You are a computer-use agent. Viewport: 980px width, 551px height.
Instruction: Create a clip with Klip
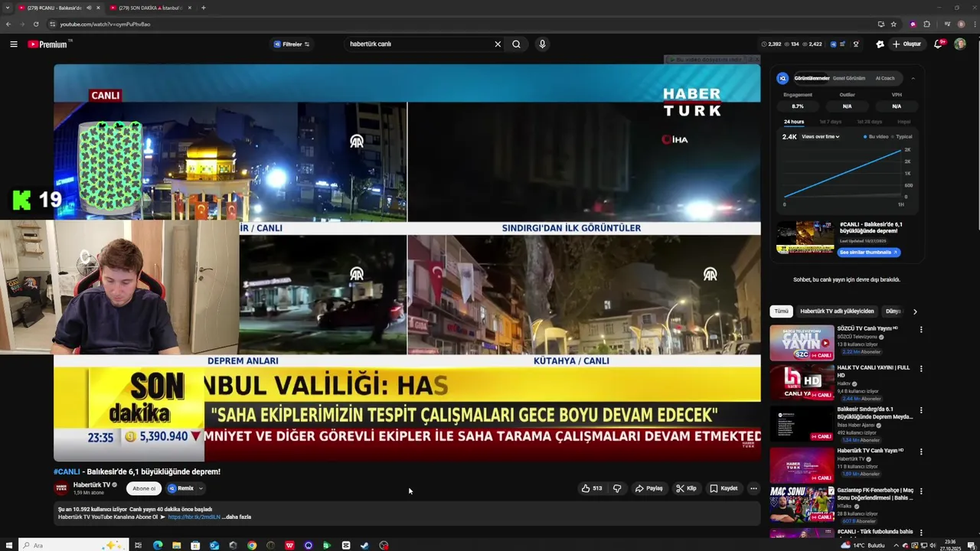(686, 488)
